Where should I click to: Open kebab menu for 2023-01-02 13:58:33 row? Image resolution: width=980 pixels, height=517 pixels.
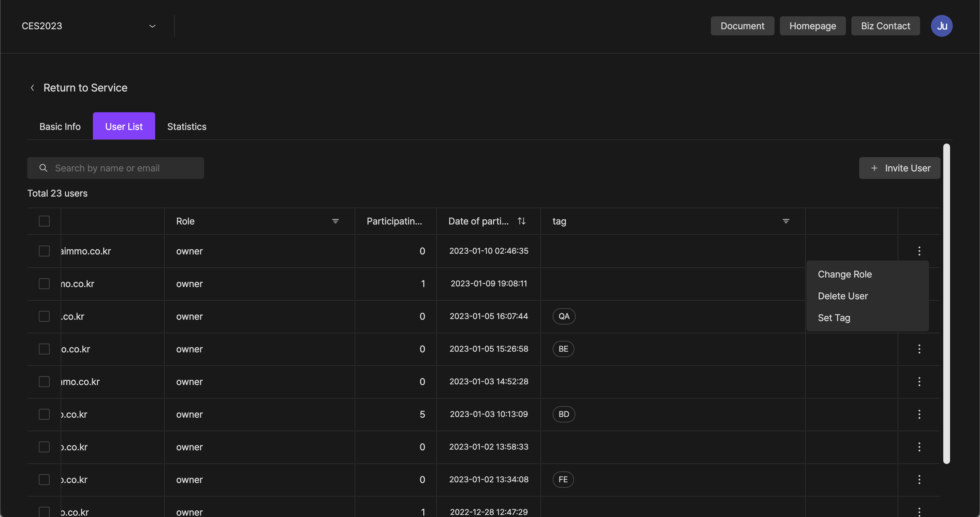(919, 447)
